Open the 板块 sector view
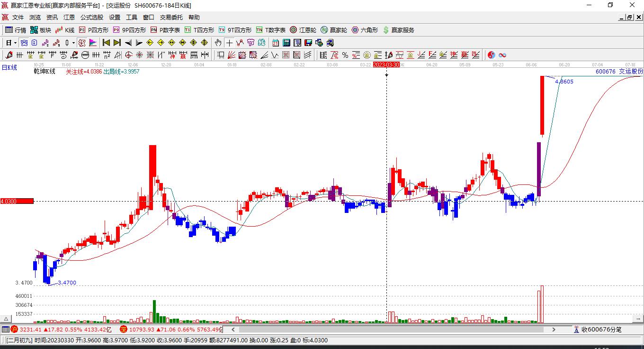The image size is (644, 349). [x=40, y=30]
